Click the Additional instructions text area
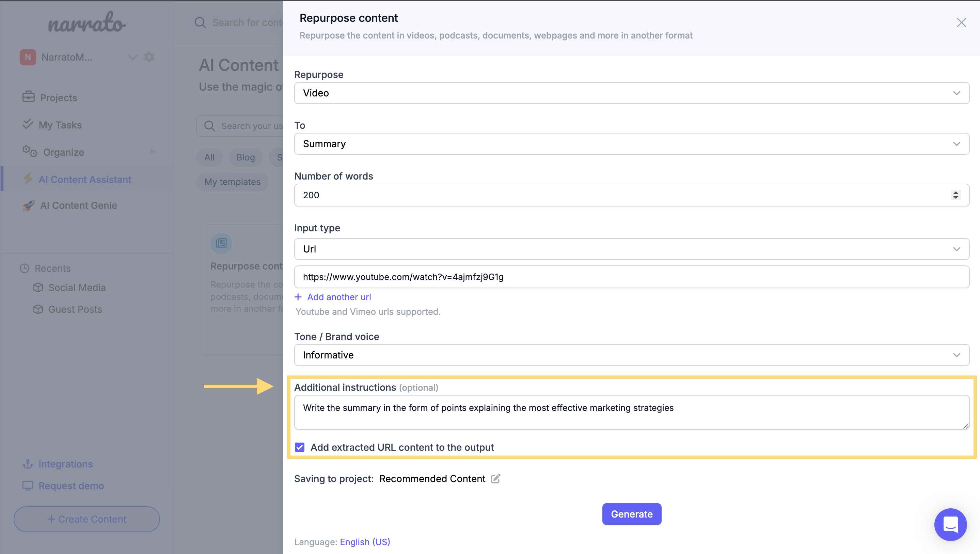 [632, 412]
